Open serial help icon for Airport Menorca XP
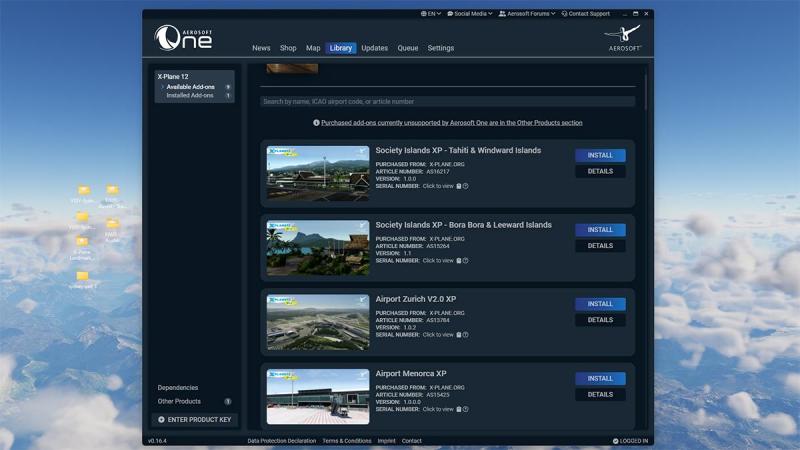Viewport: 800px width, 450px height. 465,409
